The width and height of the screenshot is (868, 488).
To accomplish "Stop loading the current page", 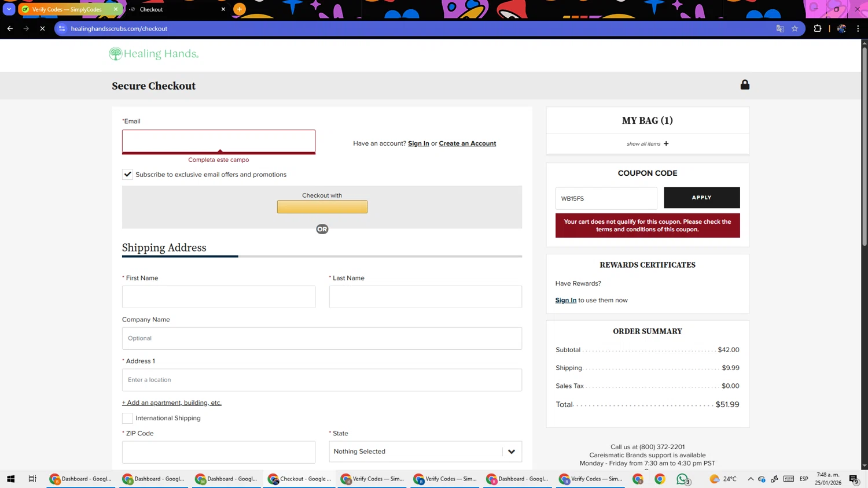I will (x=42, y=28).
